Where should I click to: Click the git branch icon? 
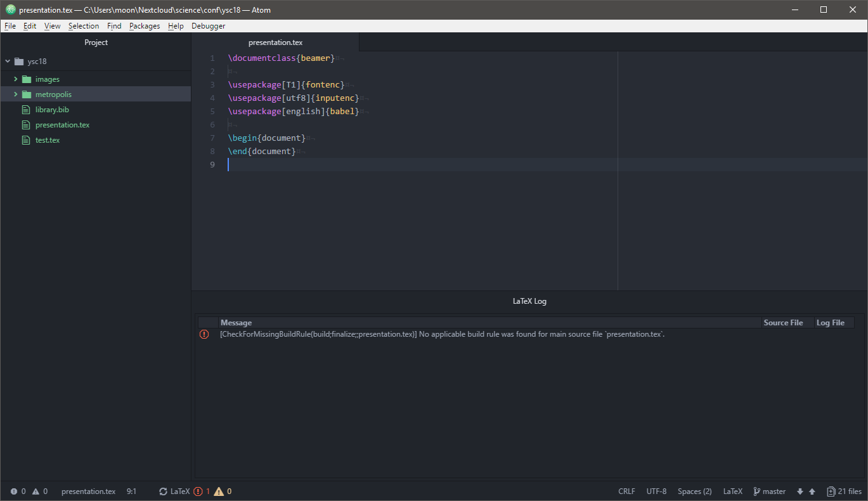pos(756,491)
